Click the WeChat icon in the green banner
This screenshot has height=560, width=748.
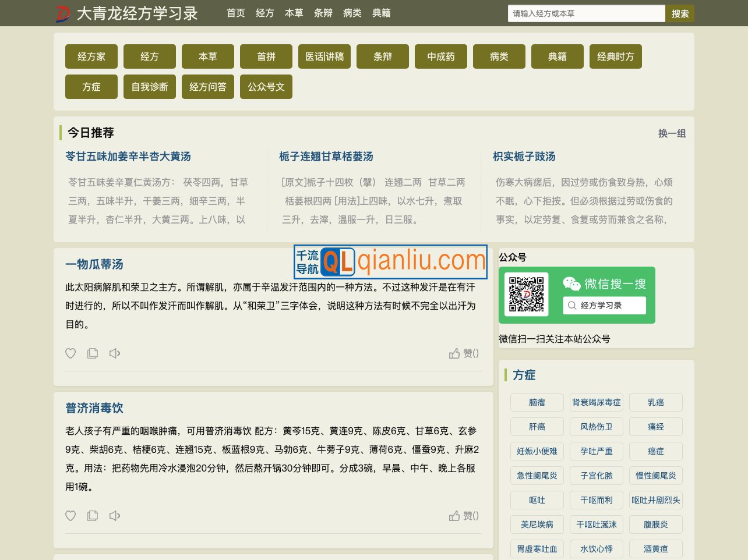[571, 283]
